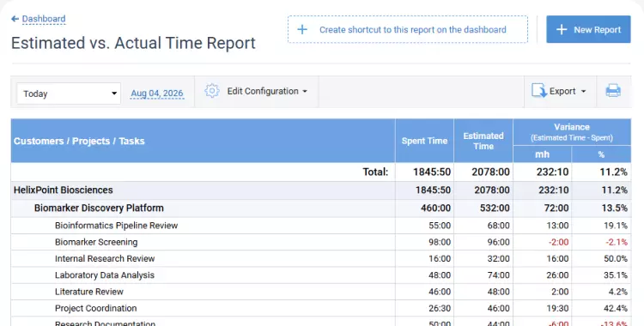
Task: Click 532:00 estimated for Biomarker Discovery Platform
Action: (x=495, y=208)
